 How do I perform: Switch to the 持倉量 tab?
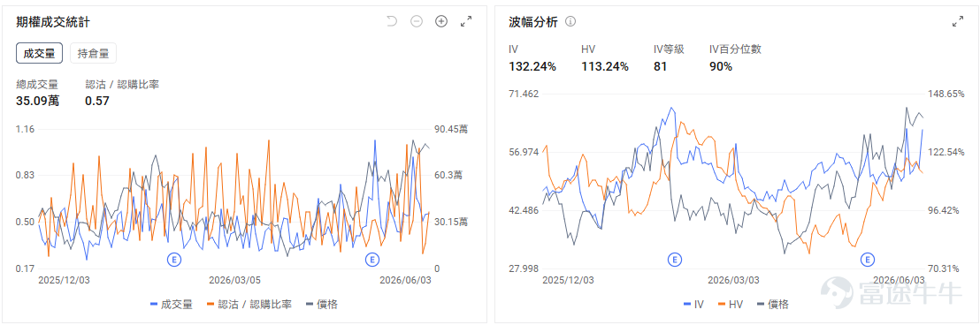point(93,53)
